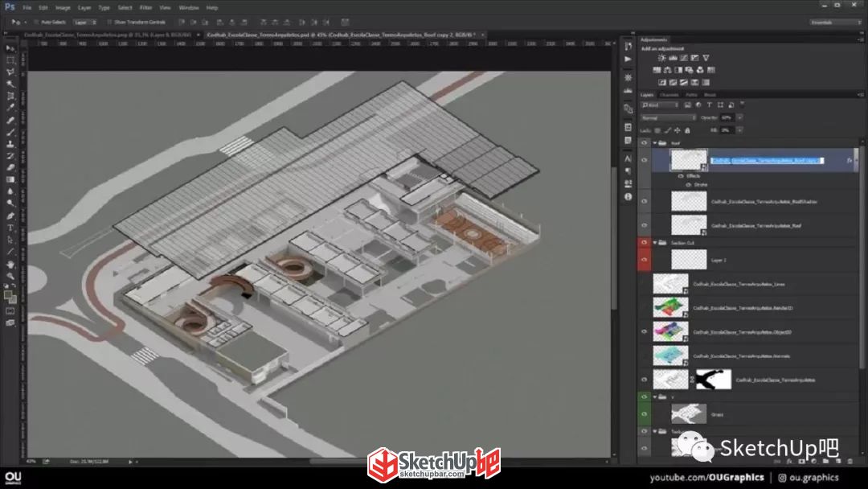Open the blend mode dropdown set to Normal
868x489 pixels.
pos(668,118)
